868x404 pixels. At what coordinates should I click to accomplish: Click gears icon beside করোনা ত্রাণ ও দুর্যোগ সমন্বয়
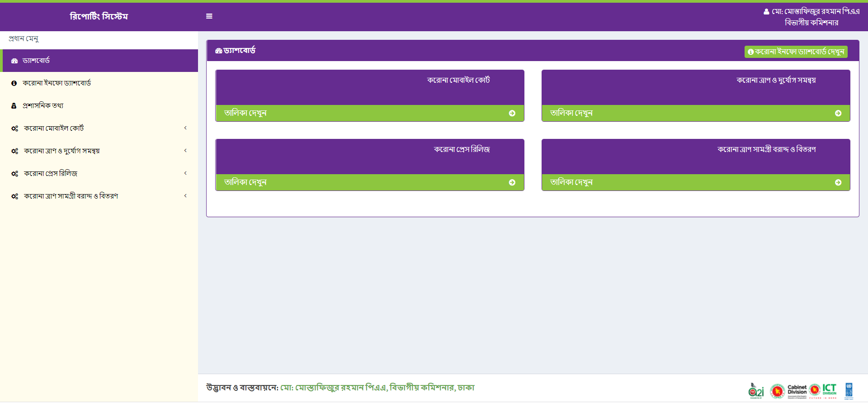(14, 151)
